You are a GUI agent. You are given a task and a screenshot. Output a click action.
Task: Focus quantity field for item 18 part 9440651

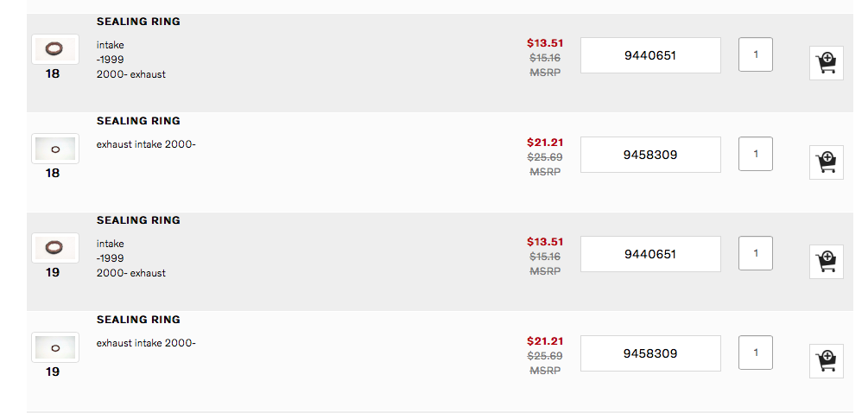coord(756,54)
